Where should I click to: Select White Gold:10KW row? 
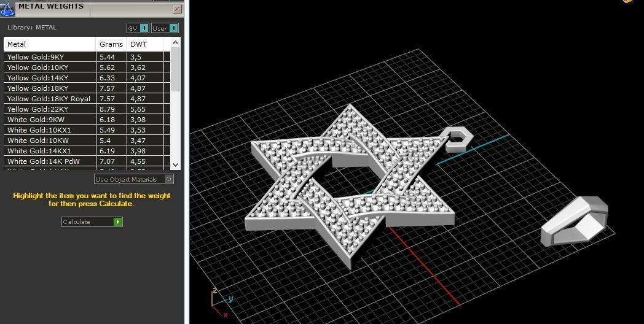pyautogui.click(x=87, y=141)
